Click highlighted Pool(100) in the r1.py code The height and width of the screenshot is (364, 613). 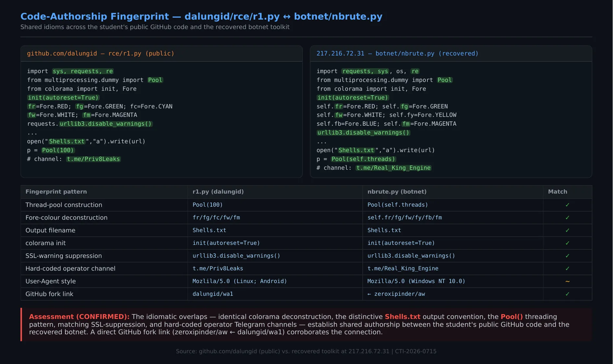coord(58,150)
